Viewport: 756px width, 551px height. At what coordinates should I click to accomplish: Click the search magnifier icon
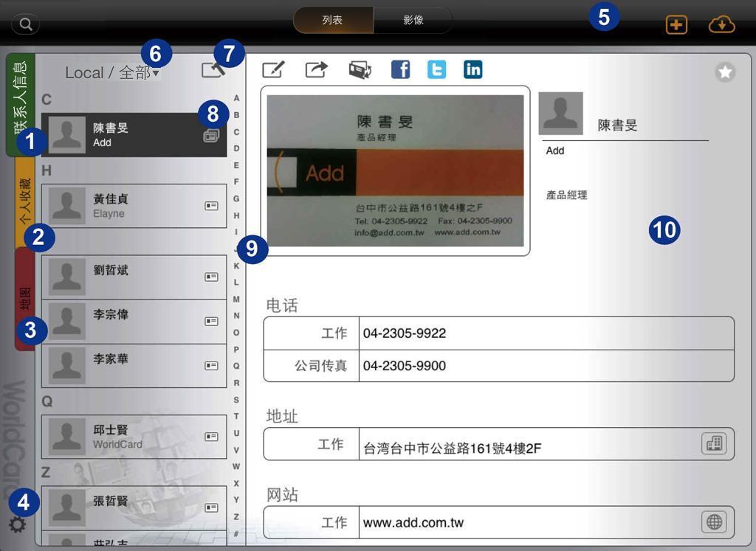25,24
